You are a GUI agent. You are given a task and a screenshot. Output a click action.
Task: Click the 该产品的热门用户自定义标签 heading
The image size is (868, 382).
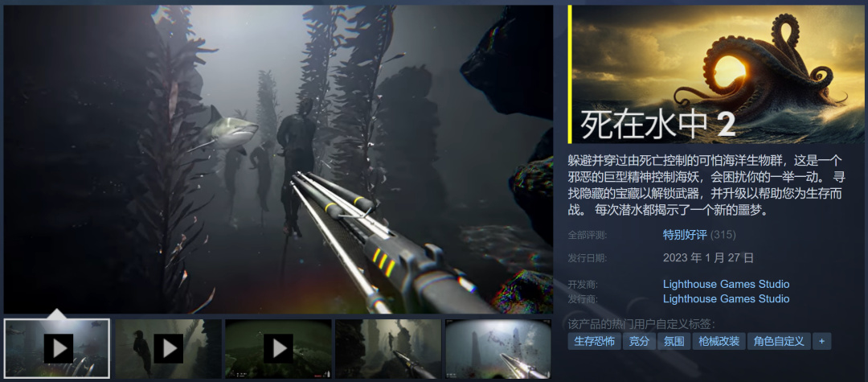click(x=641, y=324)
